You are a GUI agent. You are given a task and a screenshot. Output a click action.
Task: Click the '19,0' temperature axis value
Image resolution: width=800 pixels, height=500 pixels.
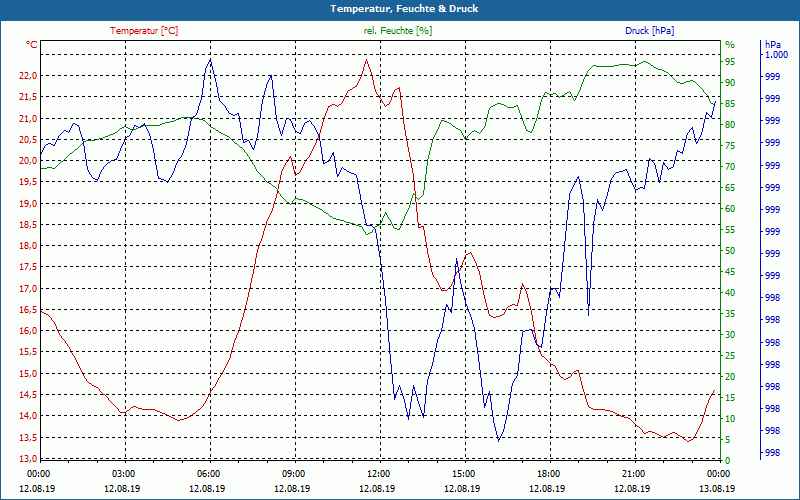pyautogui.click(x=28, y=204)
